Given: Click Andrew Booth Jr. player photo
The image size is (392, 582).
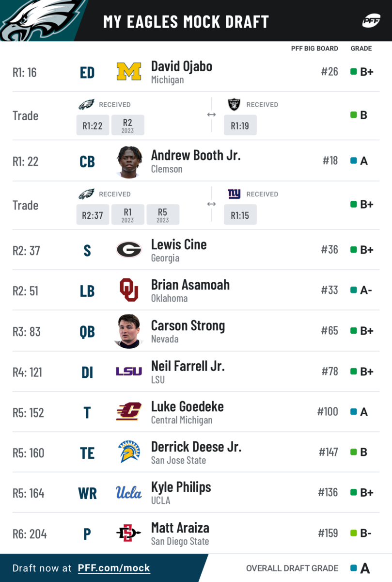Looking at the screenshot, I should tap(129, 162).
